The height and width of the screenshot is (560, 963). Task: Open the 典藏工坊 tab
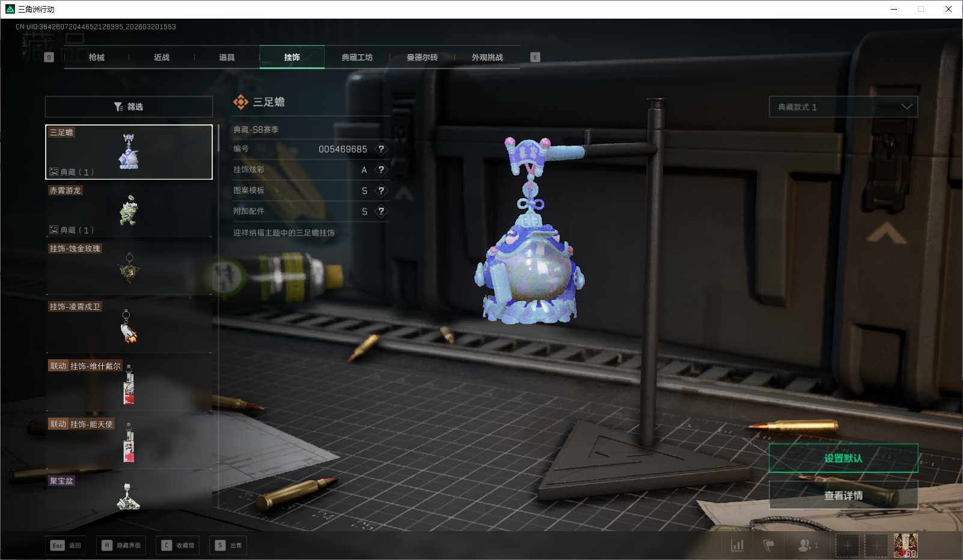click(357, 57)
